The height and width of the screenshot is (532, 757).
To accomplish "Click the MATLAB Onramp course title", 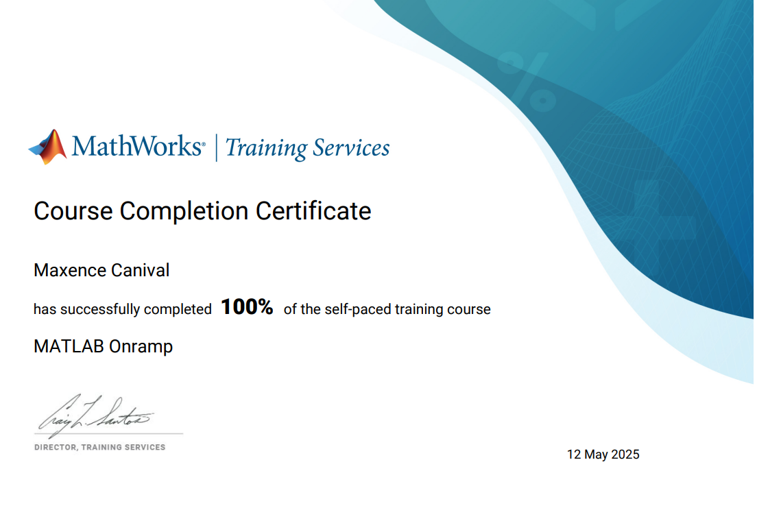I will [x=103, y=346].
